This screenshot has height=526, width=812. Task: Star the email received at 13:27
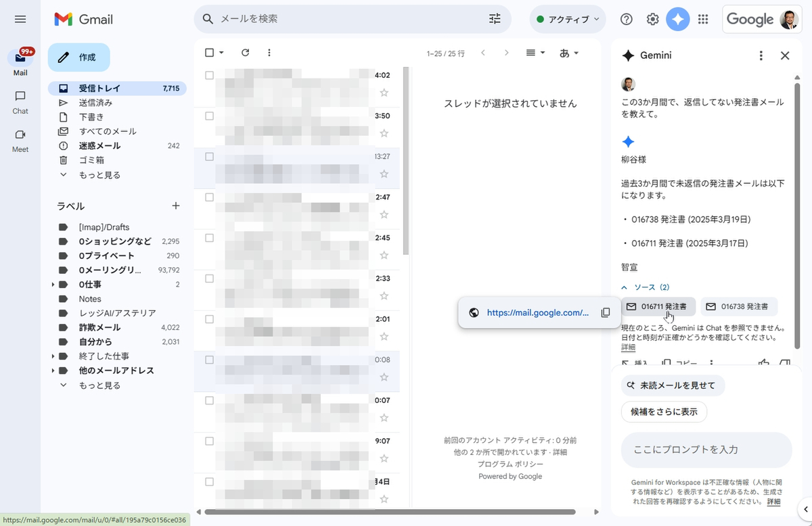(x=384, y=174)
